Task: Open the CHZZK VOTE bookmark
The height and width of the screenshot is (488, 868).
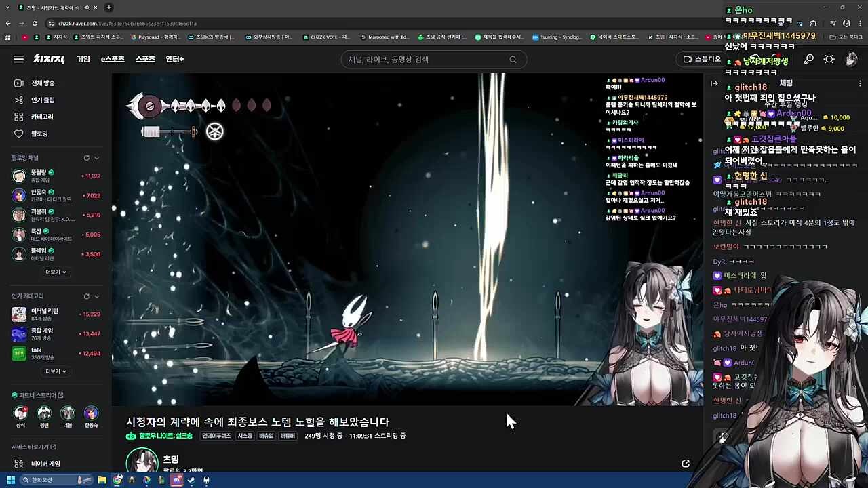Action: tap(326, 37)
